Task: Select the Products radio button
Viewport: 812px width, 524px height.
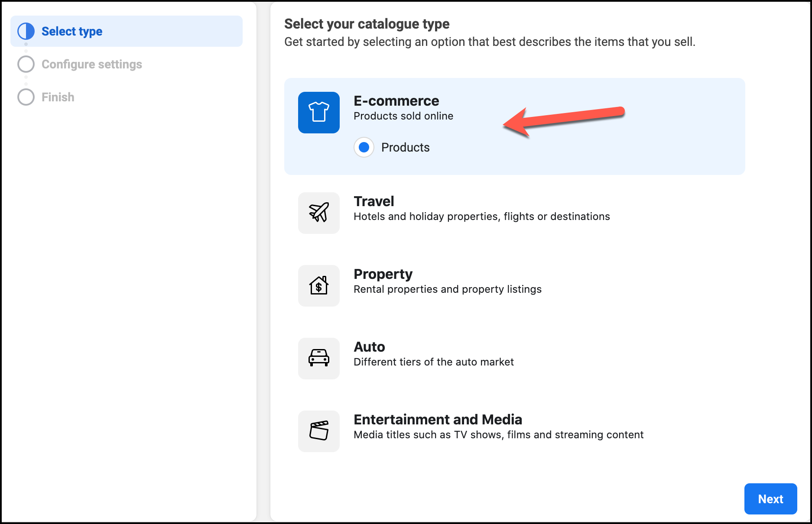Action: point(364,147)
